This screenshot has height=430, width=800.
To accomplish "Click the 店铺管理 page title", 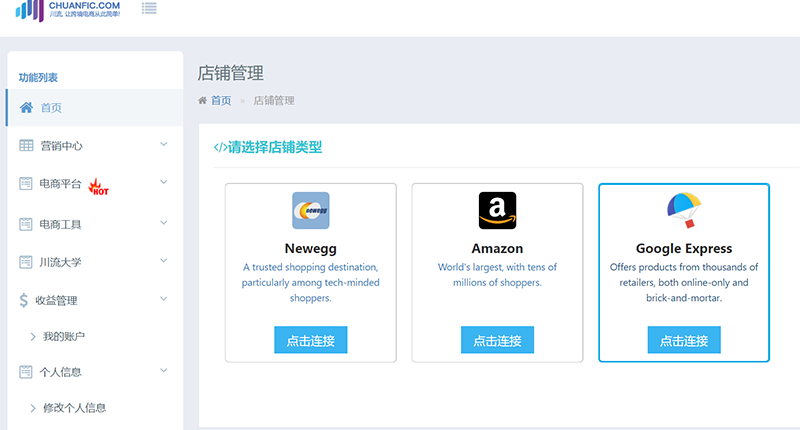I will coord(231,73).
